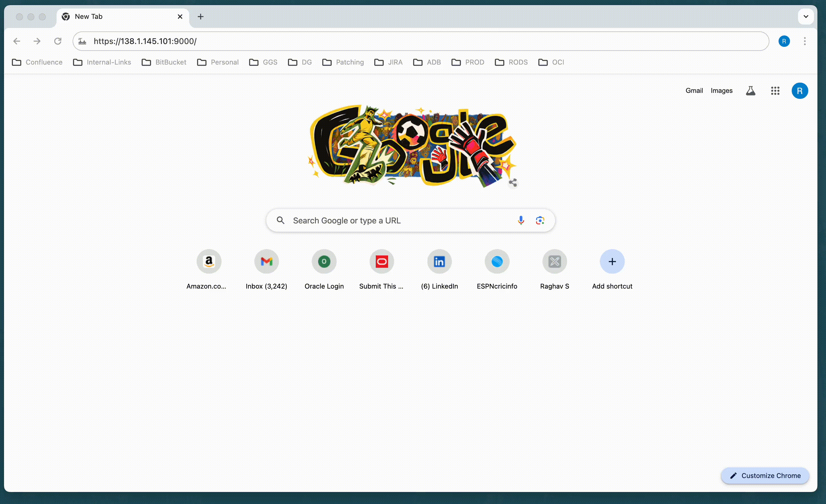Add a new shortcut with the plus circle
This screenshot has width=826, height=504.
point(612,261)
